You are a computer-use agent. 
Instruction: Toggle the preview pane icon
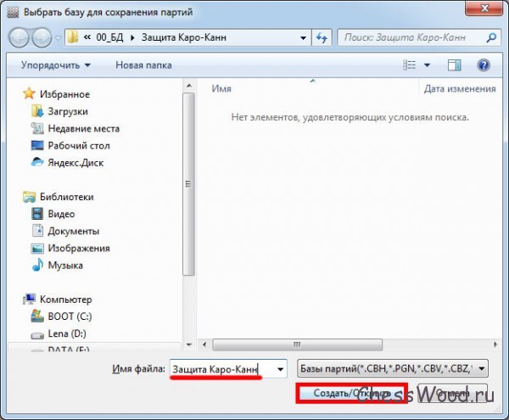click(454, 65)
